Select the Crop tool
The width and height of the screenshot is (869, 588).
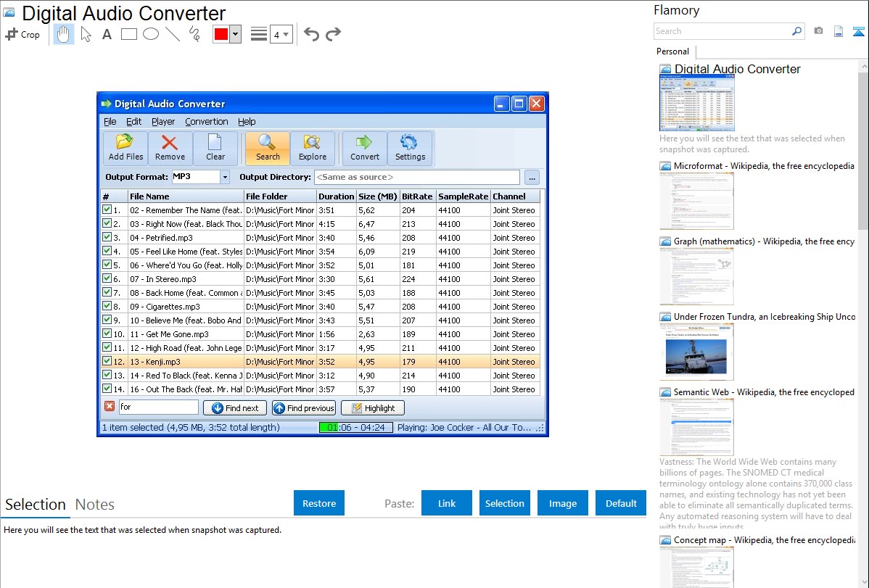coord(22,34)
